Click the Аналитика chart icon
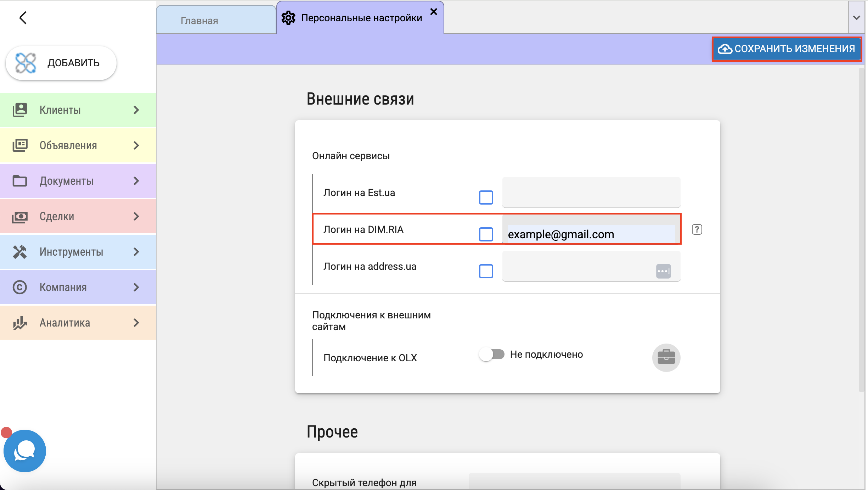This screenshot has width=868, height=490. (x=20, y=323)
